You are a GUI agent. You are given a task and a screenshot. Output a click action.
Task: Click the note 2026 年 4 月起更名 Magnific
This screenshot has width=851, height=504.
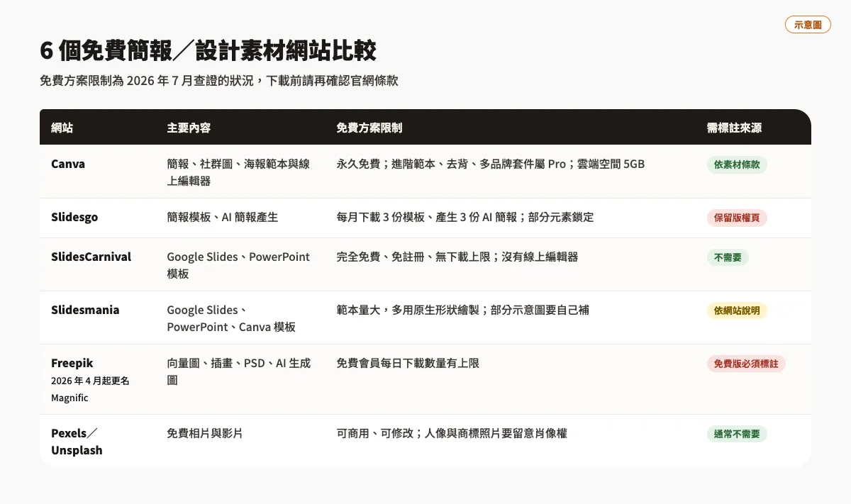pyautogui.click(x=90, y=389)
